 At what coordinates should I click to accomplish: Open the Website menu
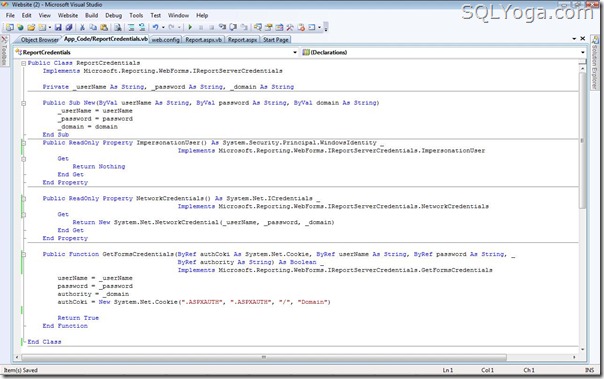[x=68, y=15]
